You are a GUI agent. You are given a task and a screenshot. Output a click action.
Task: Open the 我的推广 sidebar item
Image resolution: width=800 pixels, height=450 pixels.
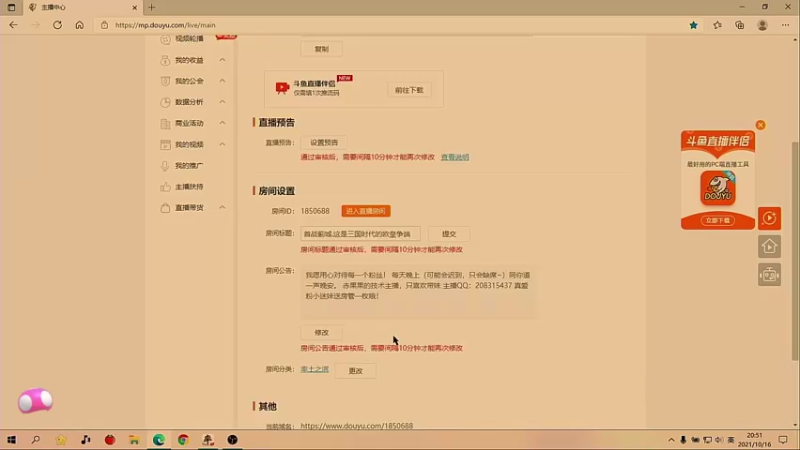[x=189, y=166]
